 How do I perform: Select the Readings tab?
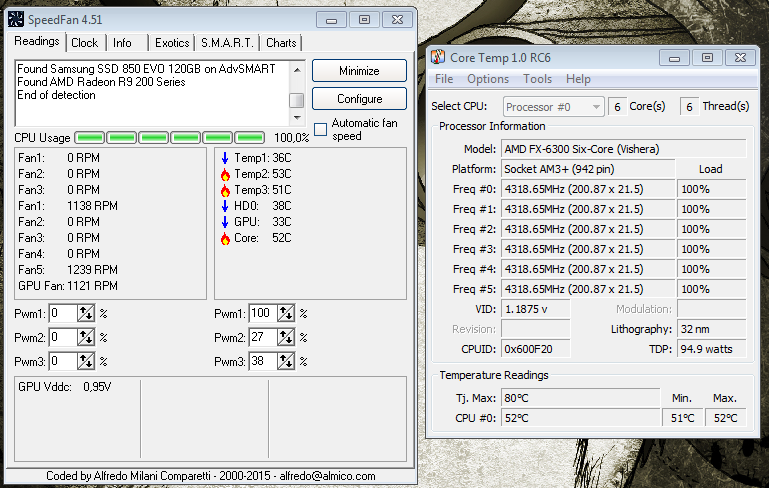pyautogui.click(x=37, y=41)
